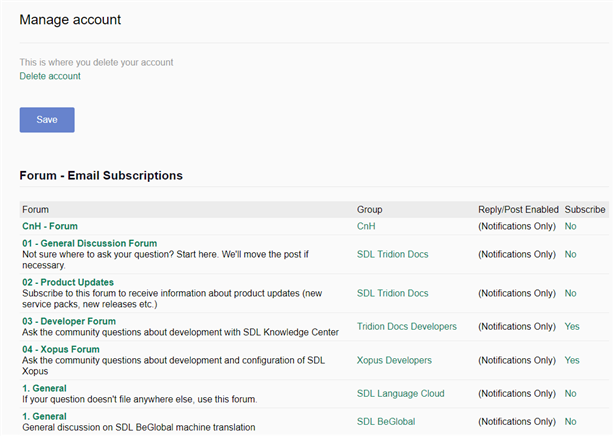The height and width of the screenshot is (436, 614).
Task: Toggle subscription for 01 - General Discussion Forum
Action: point(570,255)
